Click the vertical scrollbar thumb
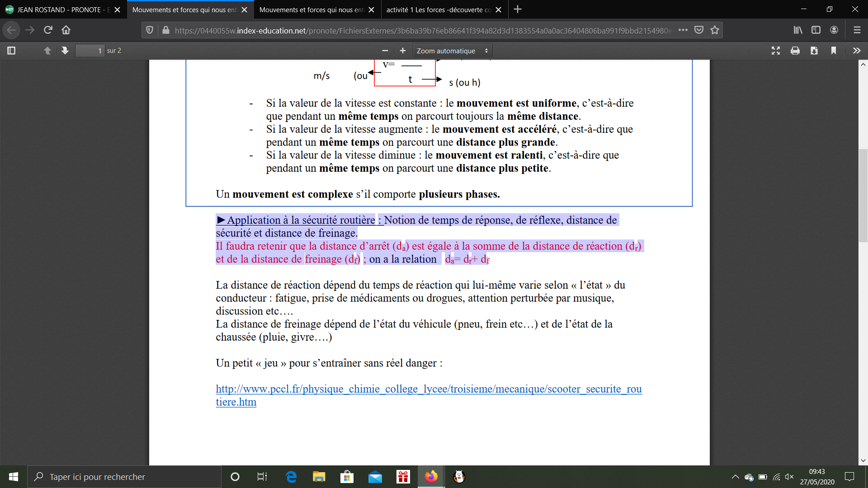 click(x=863, y=195)
